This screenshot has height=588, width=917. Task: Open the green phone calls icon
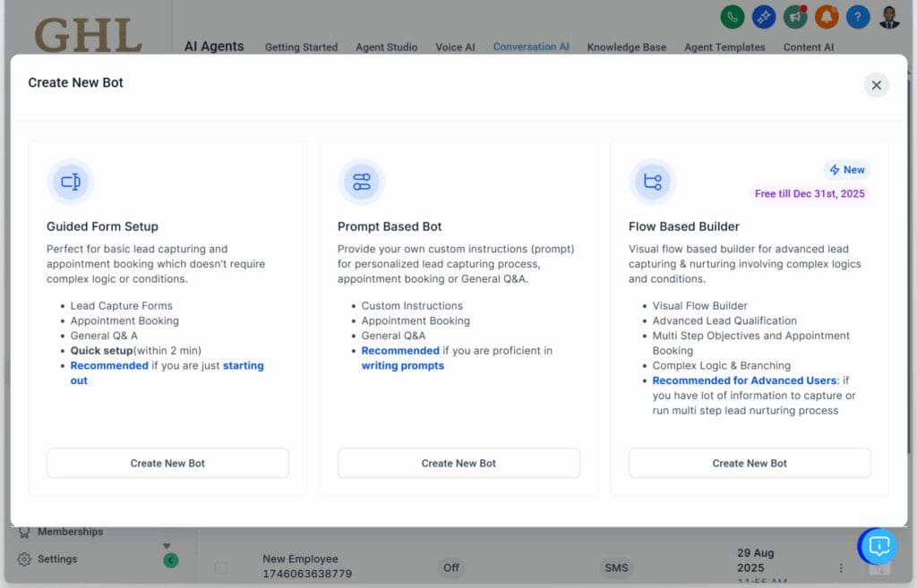pyautogui.click(x=734, y=16)
